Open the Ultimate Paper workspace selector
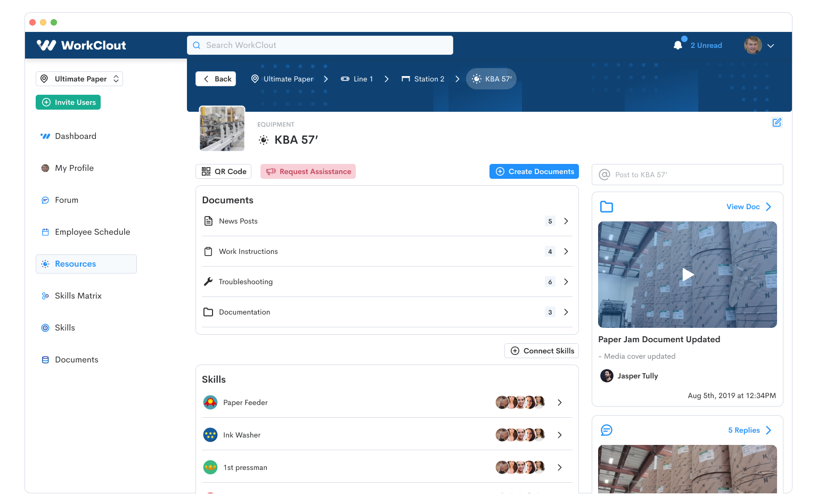Image resolution: width=817 pixels, height=504 pixels. coord(79,79)
